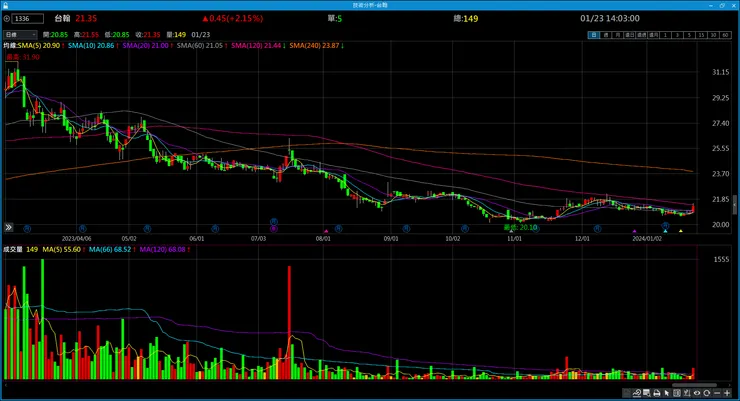Click the volume MA(120) 68.08 label
This screenshot has width=740, height=401.
pyautogui.click(x=162, y=249)
